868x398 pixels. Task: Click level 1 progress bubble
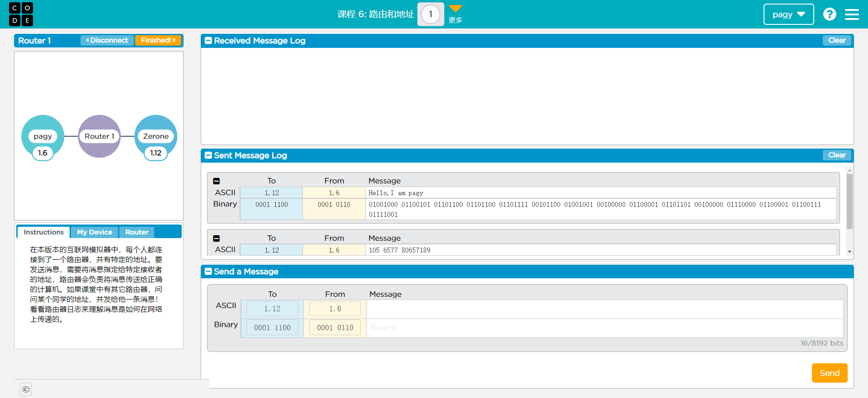click(430, 14)
